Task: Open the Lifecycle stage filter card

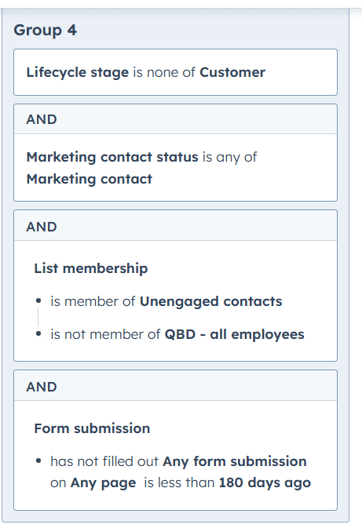Action: (175, 72)
